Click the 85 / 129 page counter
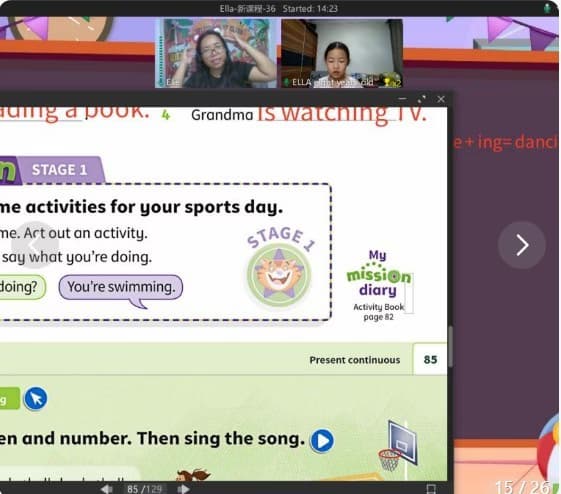561x494 pixels. point(145,489)
